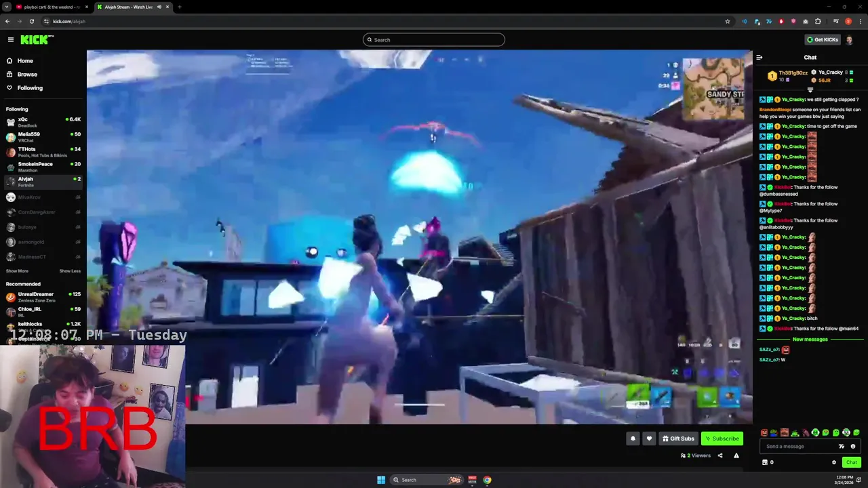Open the emoji picker in message box
This screenshot has width=868, height=488.
pos(853,447)
